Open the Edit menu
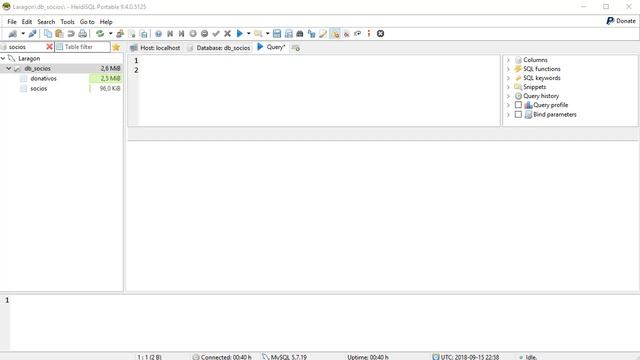The height and width of the screenshot is (360, 640). pyautogui.click(x=27, y=22)
